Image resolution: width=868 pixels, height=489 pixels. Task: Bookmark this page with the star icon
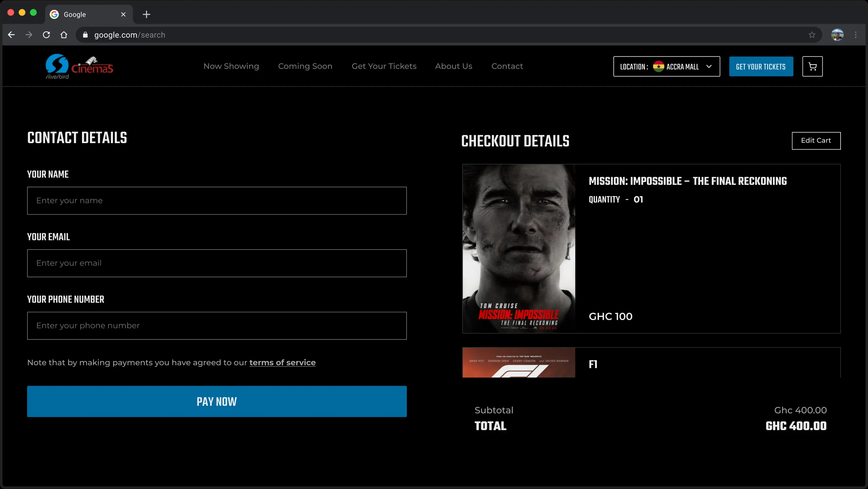[x=812, y=35]
